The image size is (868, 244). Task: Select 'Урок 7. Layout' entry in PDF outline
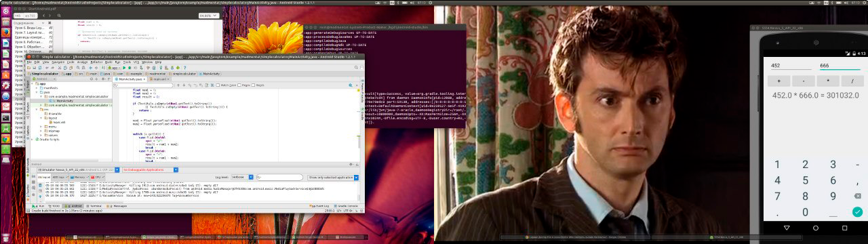click(30, 33)
